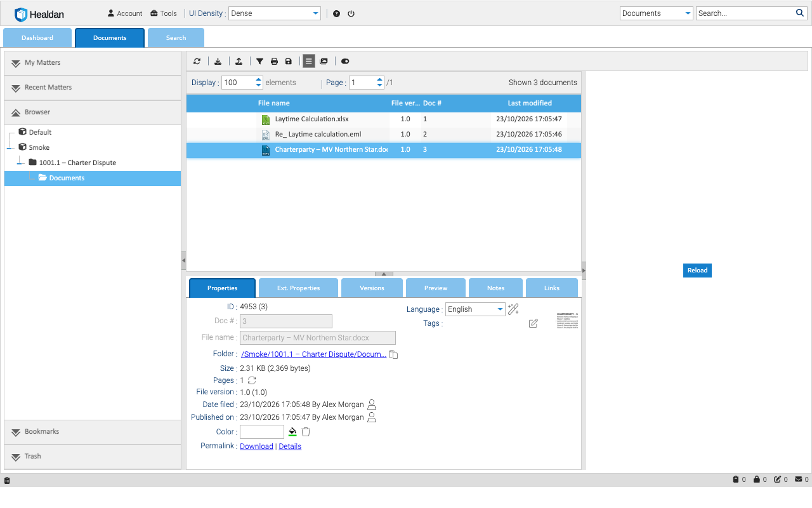Open the help question mark icon
Screen dimensions: 812x508
336,13
